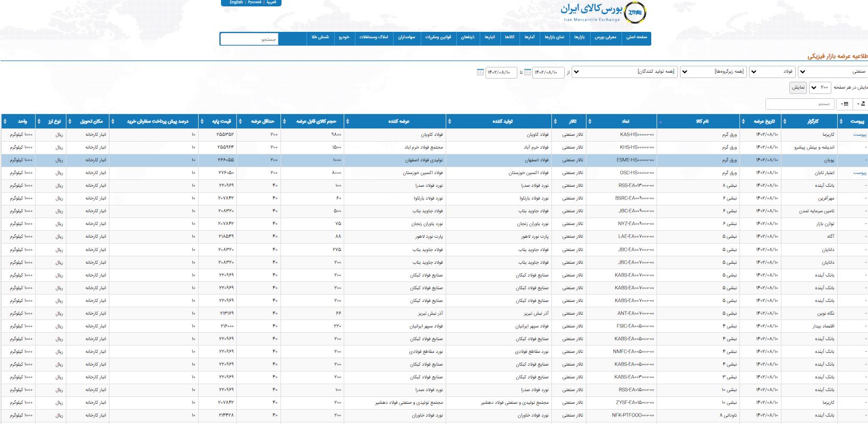Click the نمایش display button
Screen dimensions: 868x424
tap(798, 88)
